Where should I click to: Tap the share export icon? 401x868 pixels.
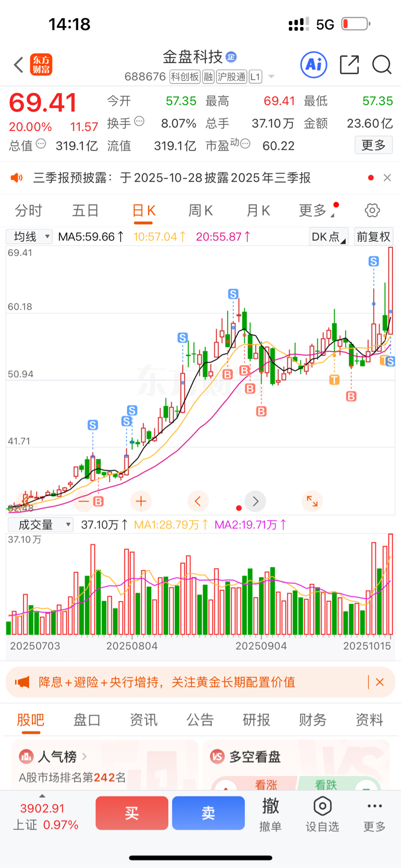[x=349, y=65]
